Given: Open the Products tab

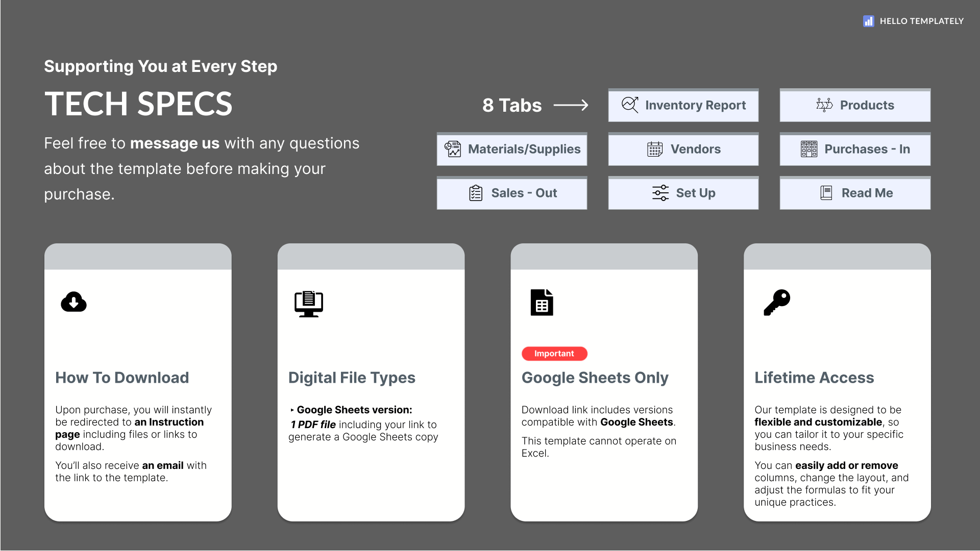Looking at the screenshot, I should [866, 105].
